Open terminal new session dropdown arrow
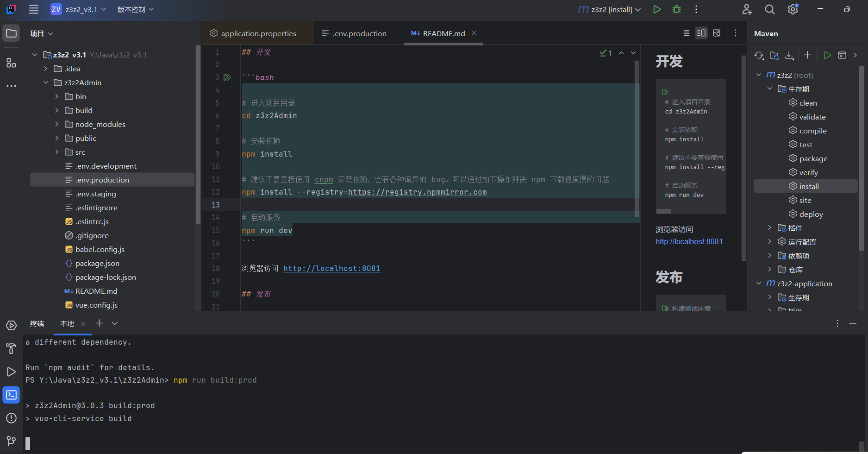This screenshot has height=454, width=868. tap(115, 323)
